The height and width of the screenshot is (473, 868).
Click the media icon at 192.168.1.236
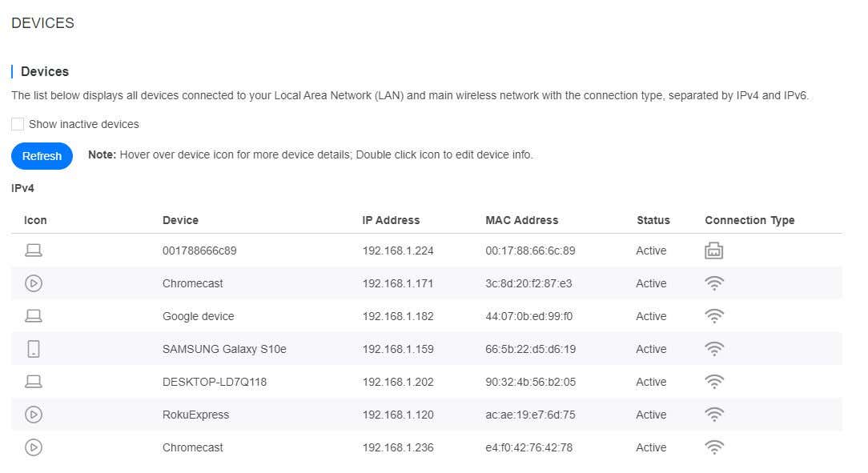point(33,447)
